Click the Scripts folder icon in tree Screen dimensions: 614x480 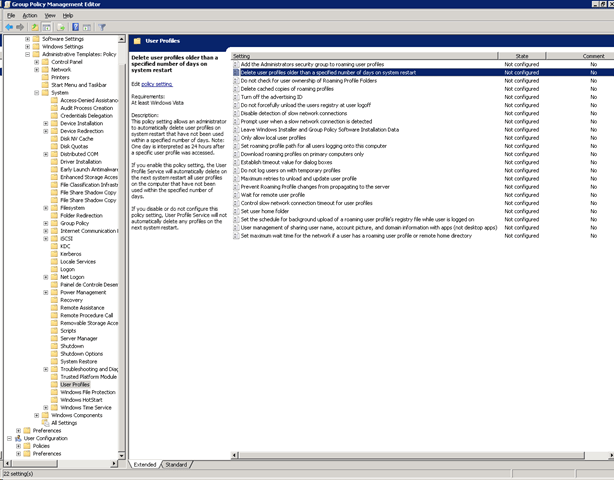(x=54, y=330)
